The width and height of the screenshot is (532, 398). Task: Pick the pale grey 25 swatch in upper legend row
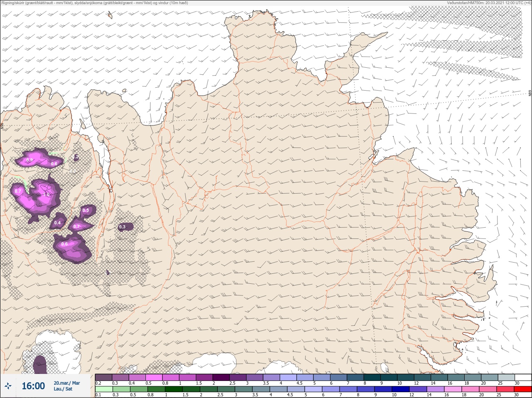point(506,377)
